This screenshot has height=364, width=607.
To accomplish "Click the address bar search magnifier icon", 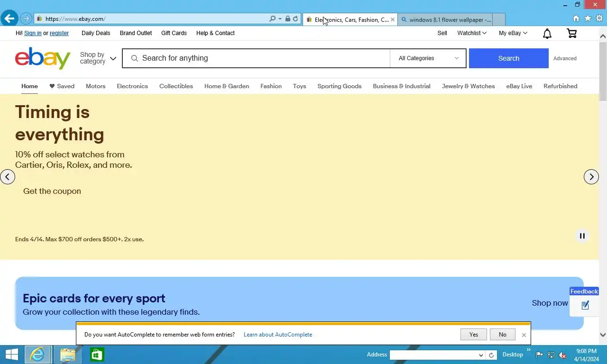I will tap(272, 19).
